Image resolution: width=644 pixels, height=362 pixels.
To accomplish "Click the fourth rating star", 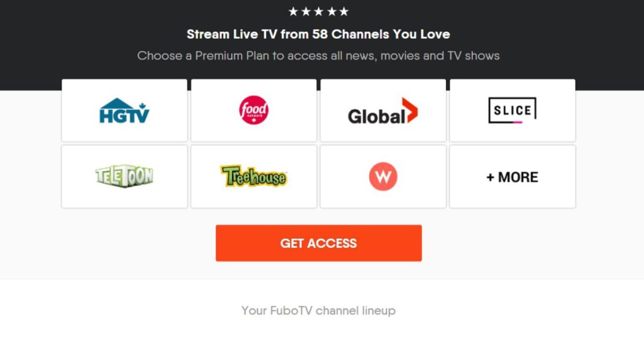I will pyautogui.click(x=331, y=11).
